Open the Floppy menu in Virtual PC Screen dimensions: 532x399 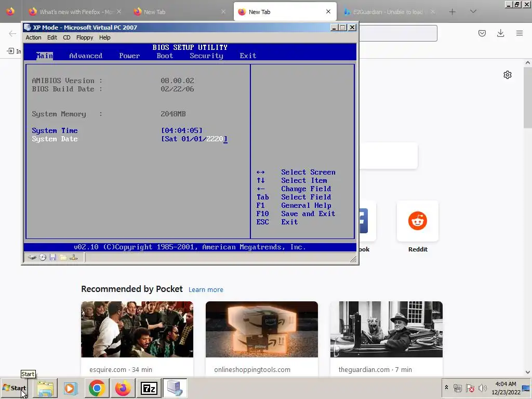(x=85, y=37)
